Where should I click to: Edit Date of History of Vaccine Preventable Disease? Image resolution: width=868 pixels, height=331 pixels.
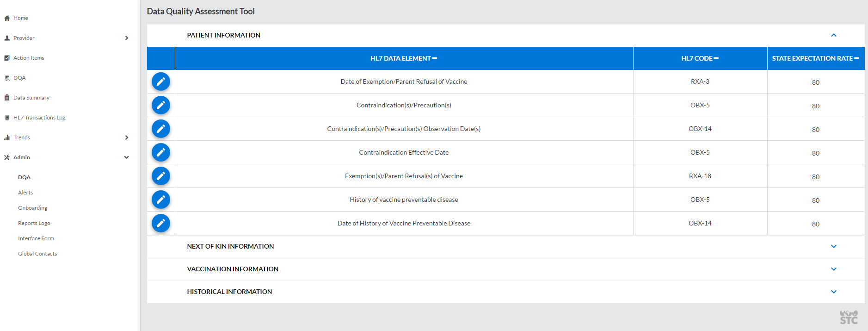[x=161, y=223]
